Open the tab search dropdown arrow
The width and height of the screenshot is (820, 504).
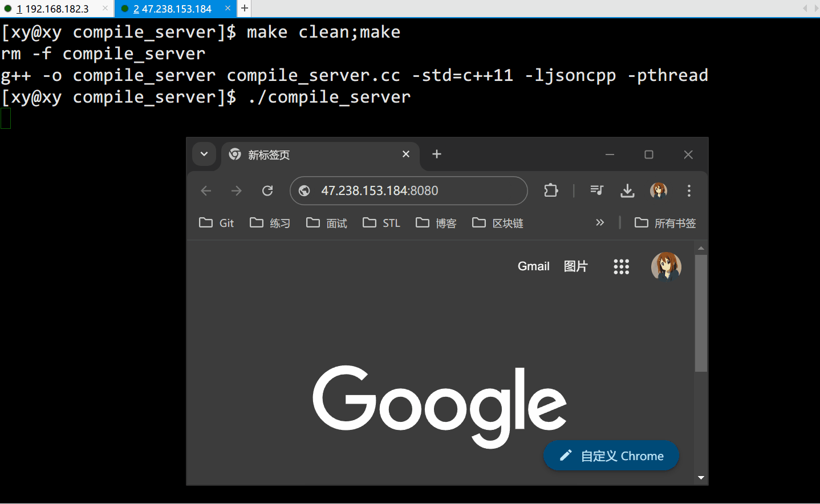click(x=204, y=154)
